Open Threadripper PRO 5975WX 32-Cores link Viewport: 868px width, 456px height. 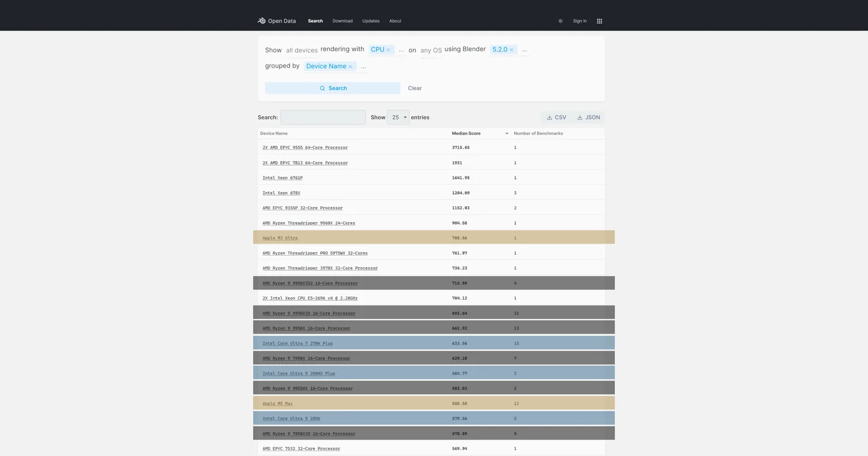click(315, 254)
